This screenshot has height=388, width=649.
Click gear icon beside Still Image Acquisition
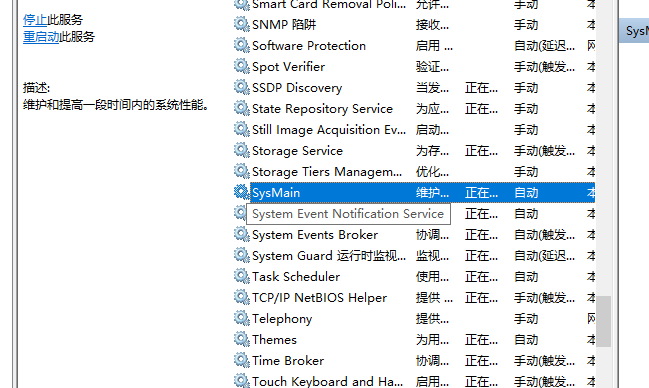click(x=241, y=130)
